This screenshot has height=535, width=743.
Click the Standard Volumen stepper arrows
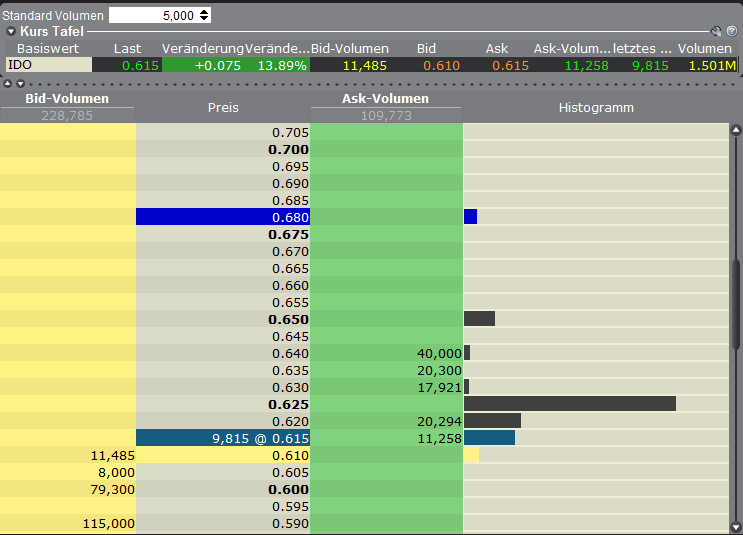click(x=204, y=15)
